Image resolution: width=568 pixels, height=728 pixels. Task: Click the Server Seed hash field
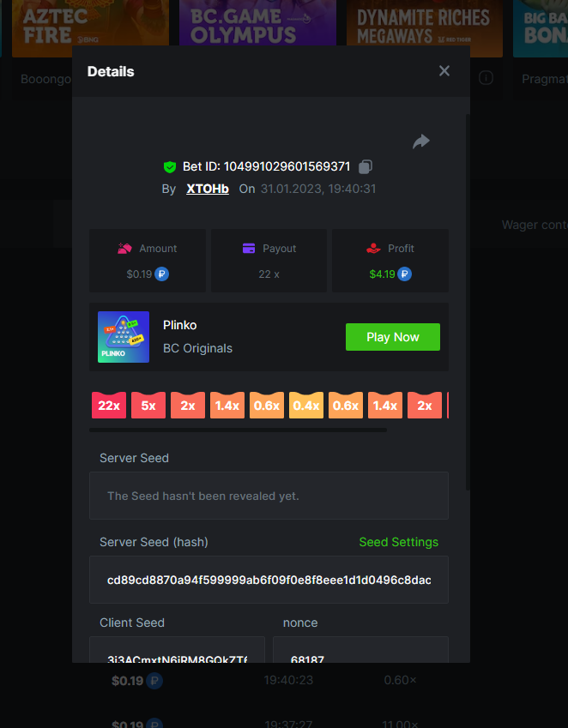[x=269, y=580]
